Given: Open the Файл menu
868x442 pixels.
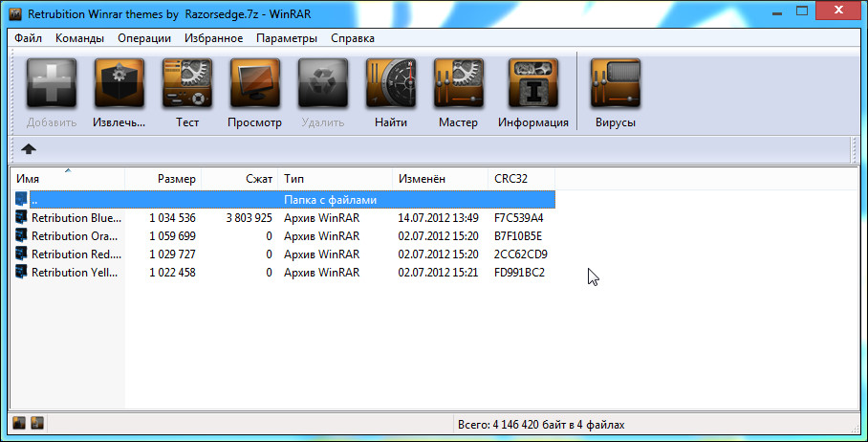Looking at the screenshot, I should coord(29,38).
